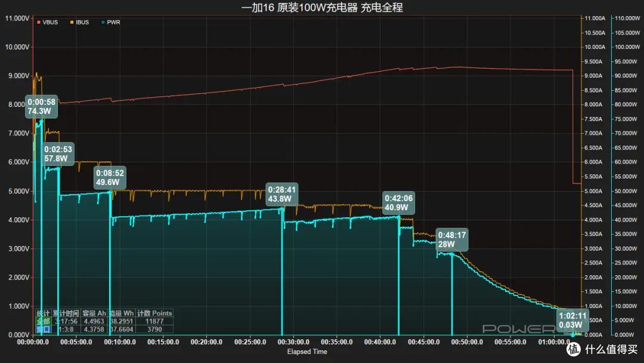Image resolution: width=644 pixels, height=363 pixels.
Task: Click the 00:30:00.0 time axis tick label
Action: (x=293, y=342)
